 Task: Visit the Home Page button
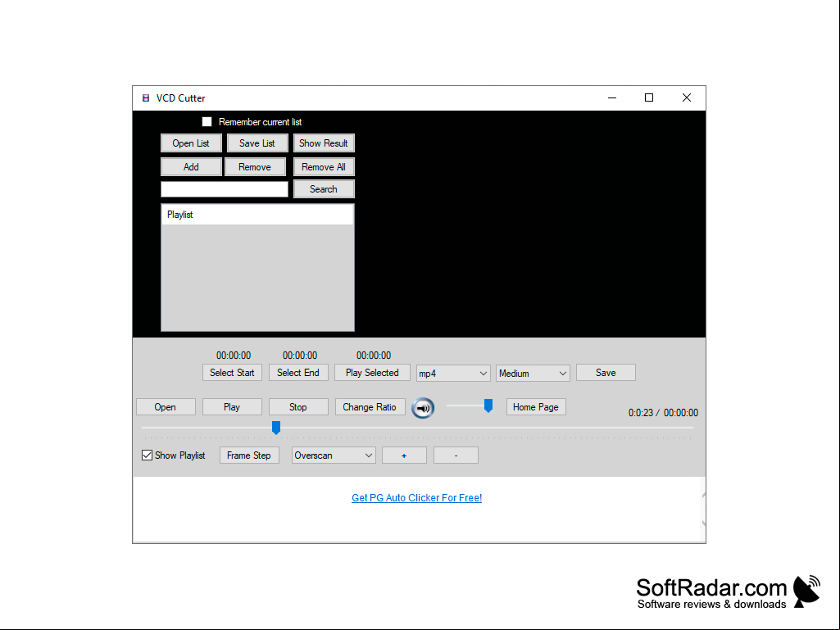pos(536,406)
